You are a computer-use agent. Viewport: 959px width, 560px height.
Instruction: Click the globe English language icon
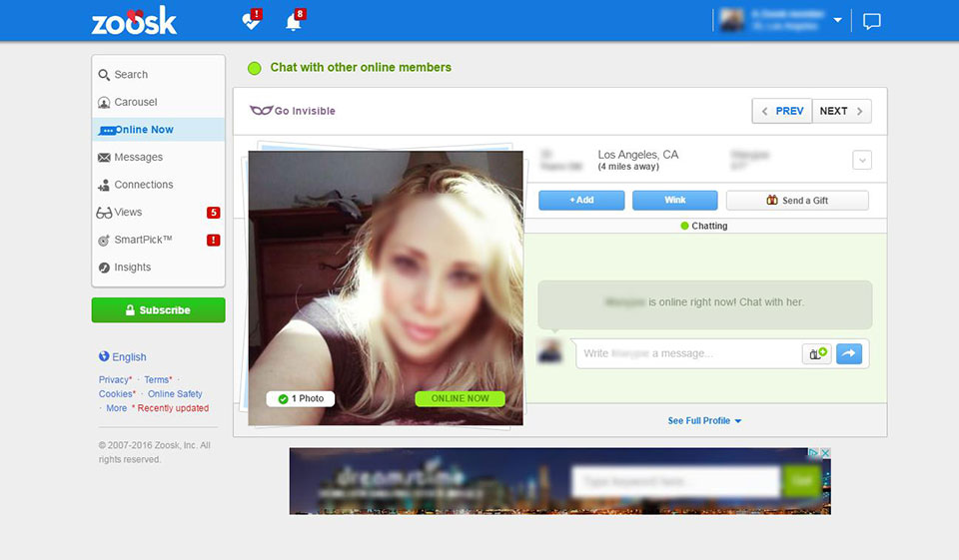pyautogui.click(x=104, y=356)
